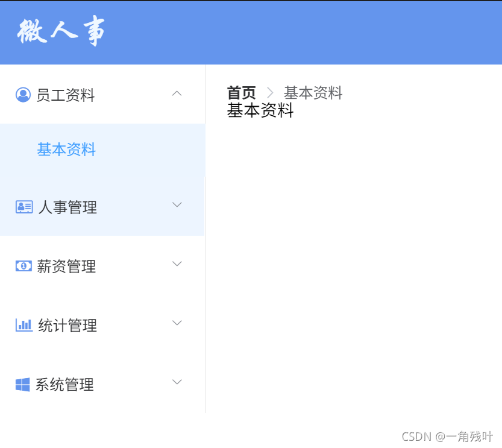
Task: Collapse the 员工资料 section
Action: [x=177, y=93]
